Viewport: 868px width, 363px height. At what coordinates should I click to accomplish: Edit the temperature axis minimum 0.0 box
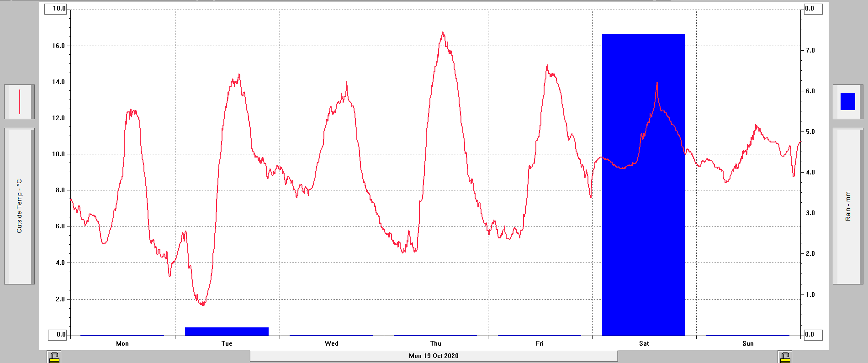point(58,335)
